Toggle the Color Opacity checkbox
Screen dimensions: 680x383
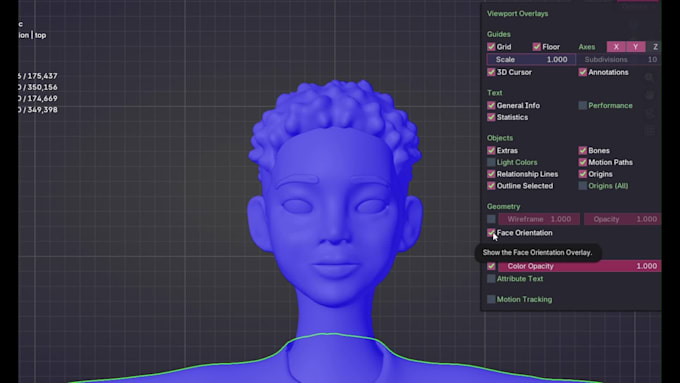pyautogui.click(x=491, y=266)
